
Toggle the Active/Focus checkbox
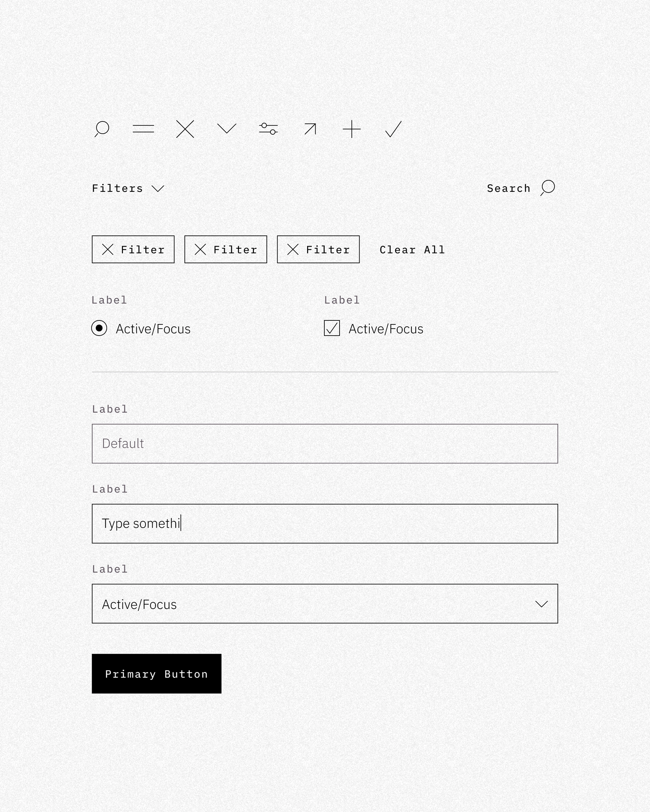(x=332, y=328)
